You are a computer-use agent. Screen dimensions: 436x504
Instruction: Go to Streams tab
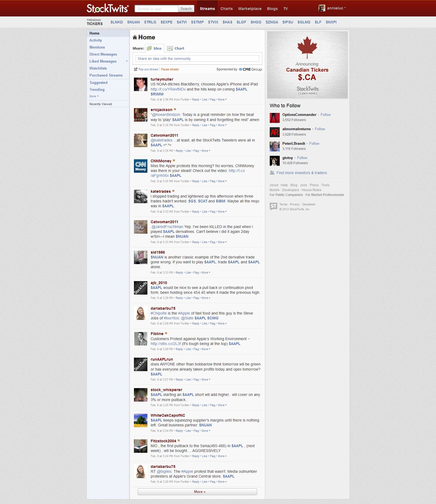pyautogui.click(x=207, y=9)
